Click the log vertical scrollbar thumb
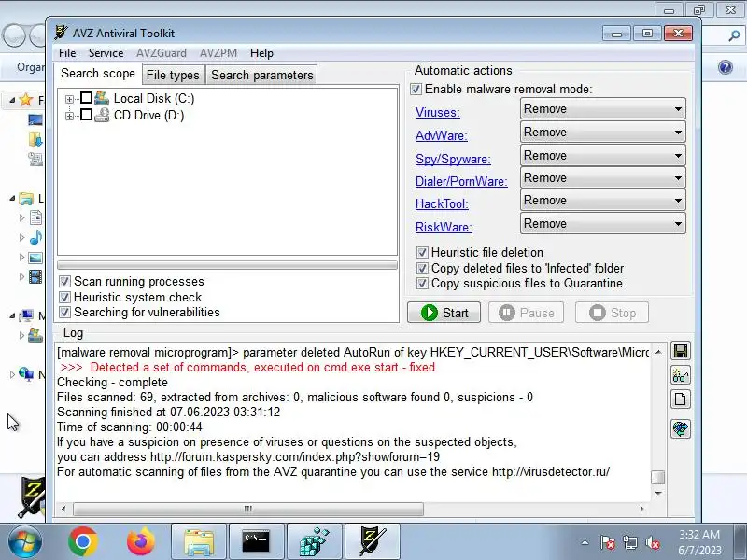747x560 pixels. [x=658, y=477]
